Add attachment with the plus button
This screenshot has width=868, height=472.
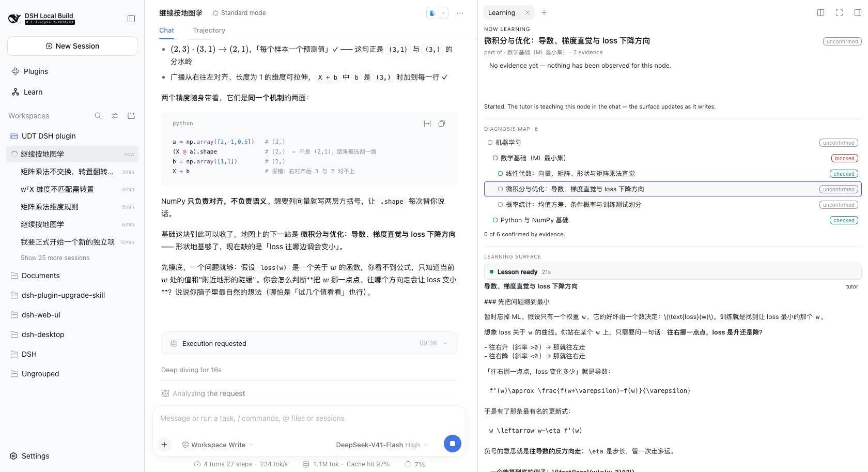click(164, 445)
